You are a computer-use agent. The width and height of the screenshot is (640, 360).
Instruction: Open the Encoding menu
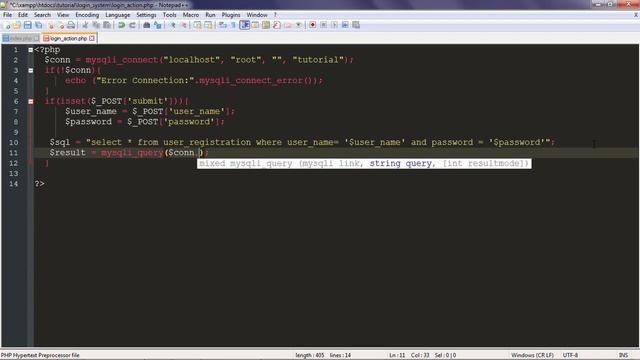point(87,15)
